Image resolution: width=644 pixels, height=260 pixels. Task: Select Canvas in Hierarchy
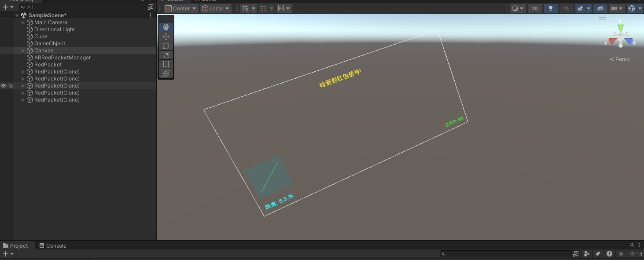pyautogui.click(x=44, y=51)
